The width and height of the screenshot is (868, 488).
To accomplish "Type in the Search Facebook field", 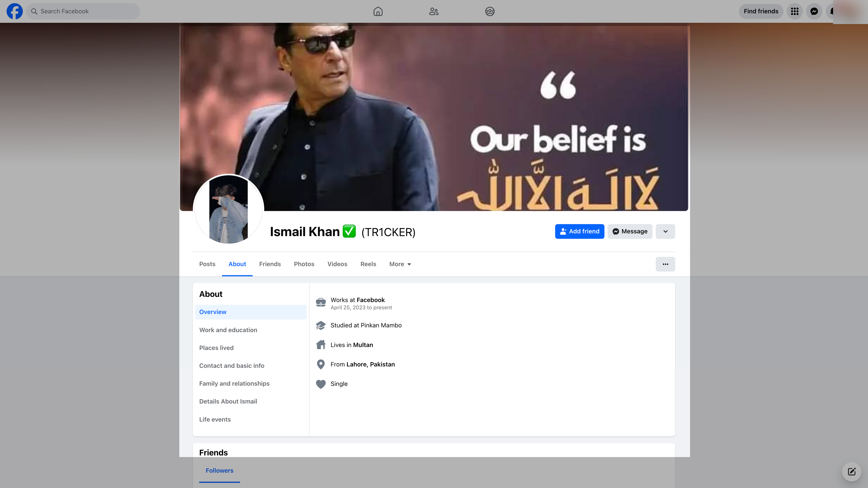I will (x=88, y=11).
